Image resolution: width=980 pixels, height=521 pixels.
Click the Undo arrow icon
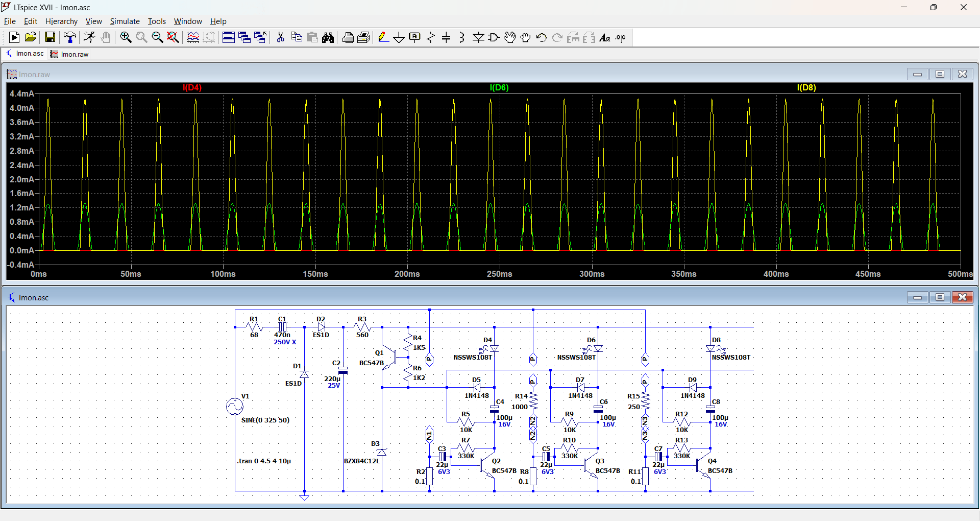coord(542,37)
